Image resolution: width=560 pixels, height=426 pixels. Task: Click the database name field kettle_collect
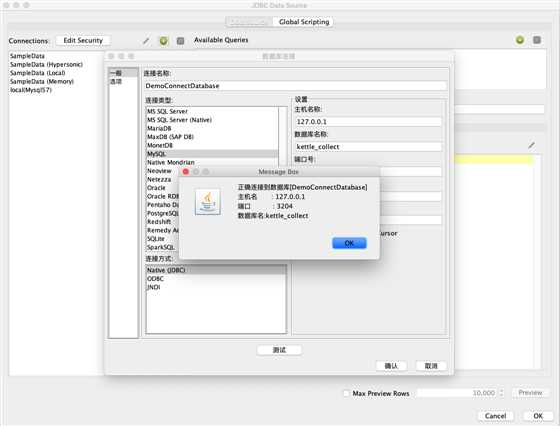tap(368, 147)
